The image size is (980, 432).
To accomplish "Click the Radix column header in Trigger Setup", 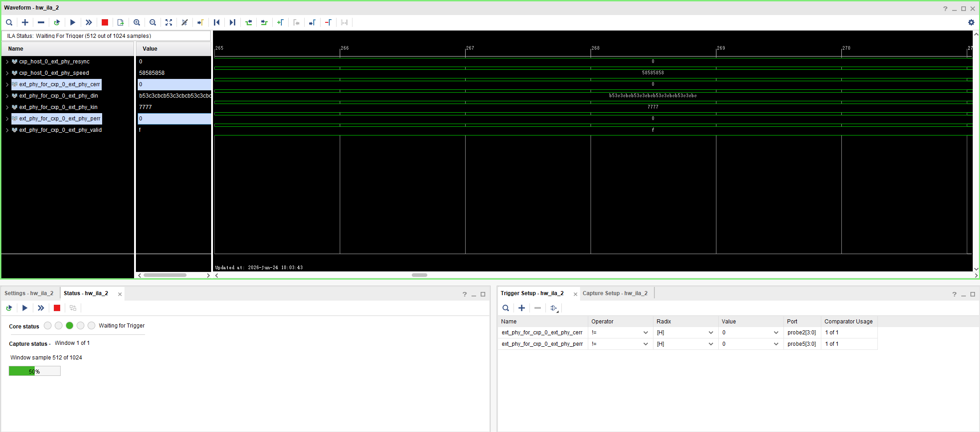I will click(685, 322).
